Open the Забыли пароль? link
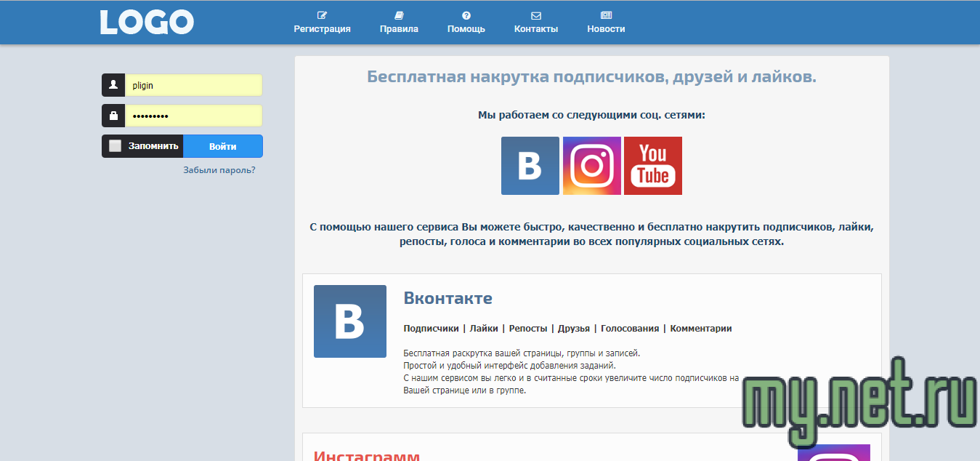980x461 pixels. click(219, 170)
